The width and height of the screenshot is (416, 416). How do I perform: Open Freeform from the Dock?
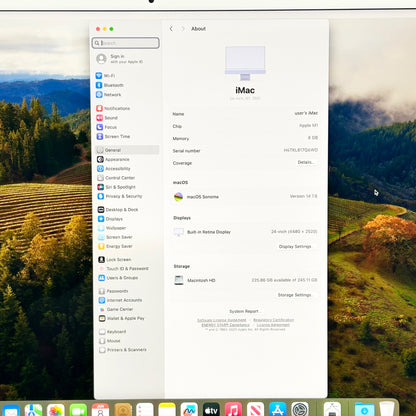point(189,410)
